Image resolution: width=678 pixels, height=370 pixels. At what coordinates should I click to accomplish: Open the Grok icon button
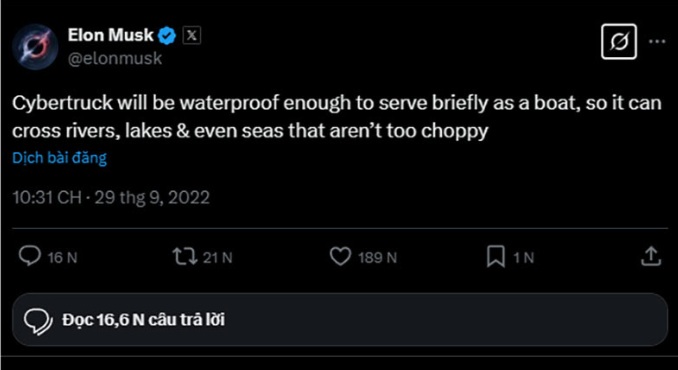click(619, 41)
